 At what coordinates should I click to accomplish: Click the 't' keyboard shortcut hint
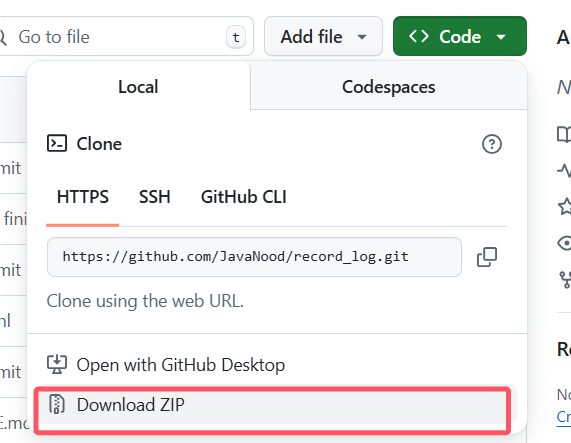coord(236,37)
